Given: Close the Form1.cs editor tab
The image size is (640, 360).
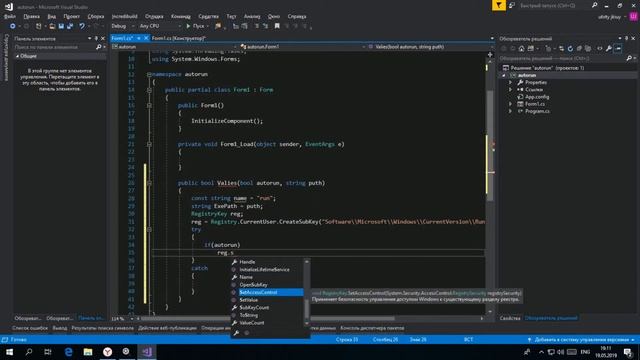Looking at the screenshot, I should [146, 38].
